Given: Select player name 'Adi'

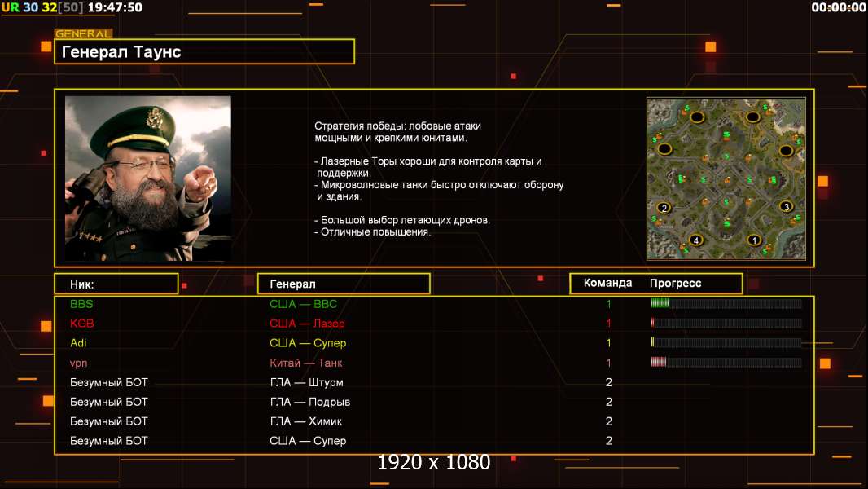Looking at the screenshot, I should pyautogui.click(x=78, y=343).
